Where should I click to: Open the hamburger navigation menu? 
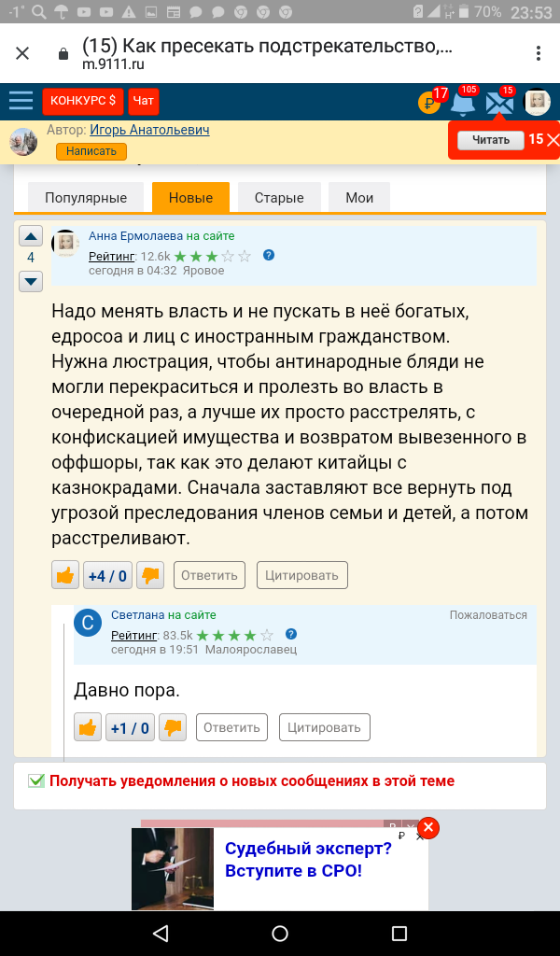pyautogui.click(x=21, y=101)
